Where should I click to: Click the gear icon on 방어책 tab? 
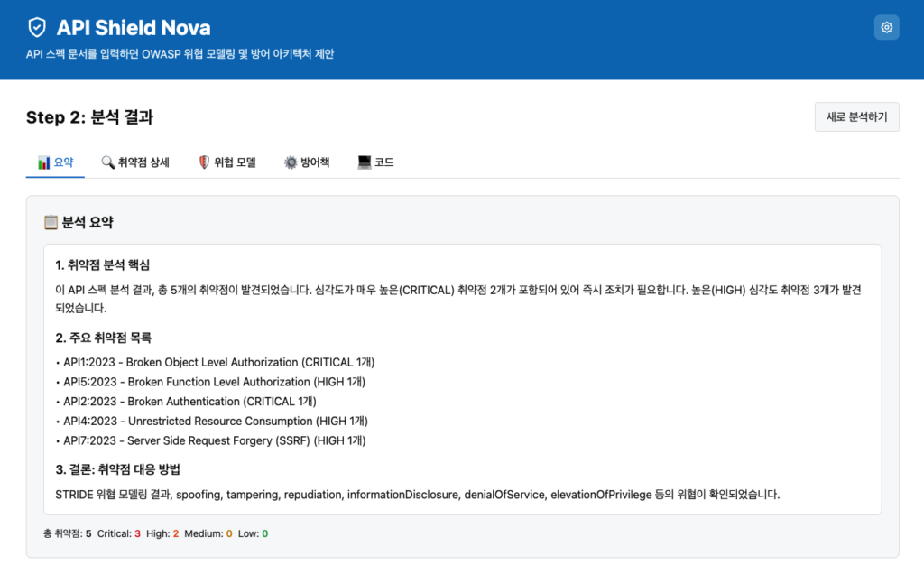pos(291,162)
